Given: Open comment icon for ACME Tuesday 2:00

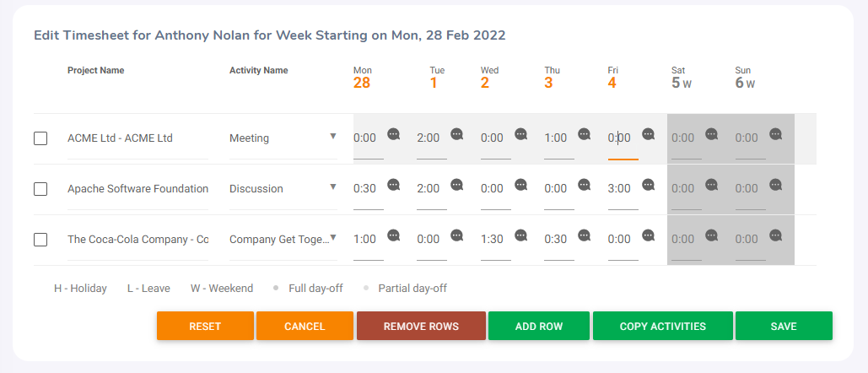Looking at the screenshot, I should 456,134.
